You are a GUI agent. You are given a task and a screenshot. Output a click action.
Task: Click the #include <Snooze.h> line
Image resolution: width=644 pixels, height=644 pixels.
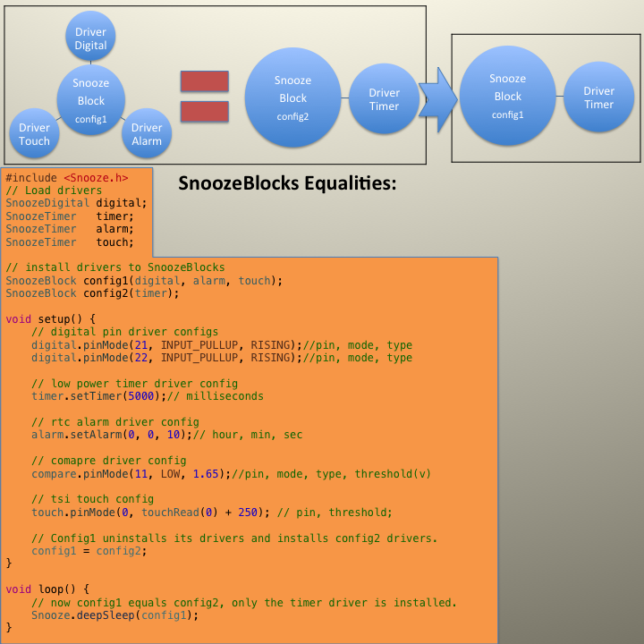click(67, 178)
